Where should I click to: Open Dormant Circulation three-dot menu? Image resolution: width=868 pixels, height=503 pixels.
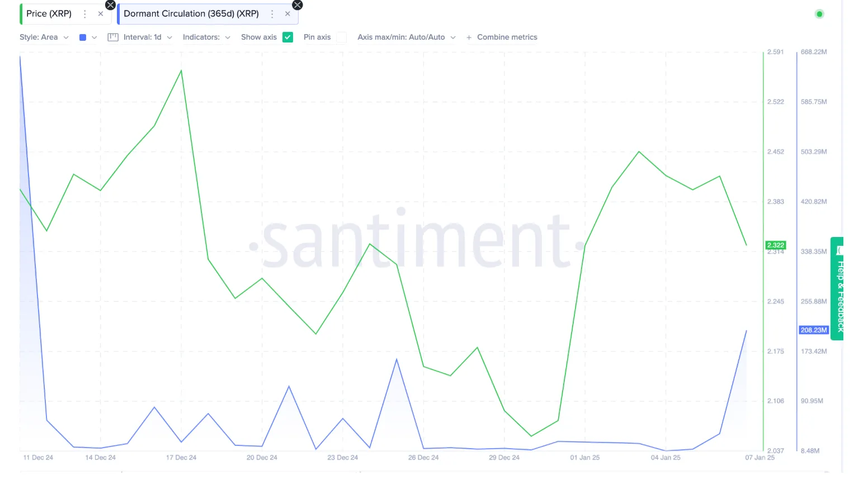pos(272,13)
